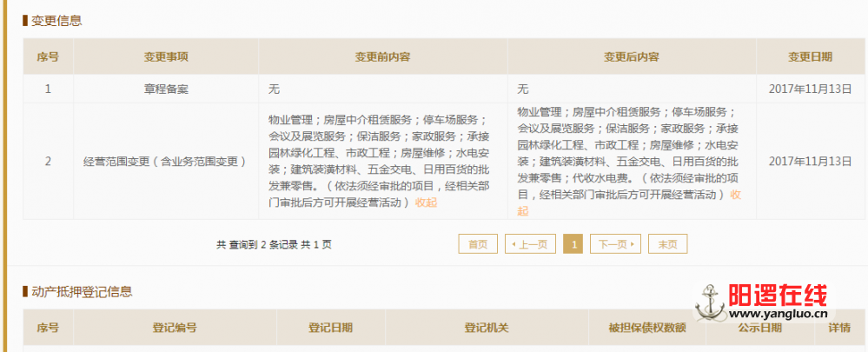868x352 pixels.
Task: Click 无 in 变更后内容 column of row 1
Action: pos(522,90)
